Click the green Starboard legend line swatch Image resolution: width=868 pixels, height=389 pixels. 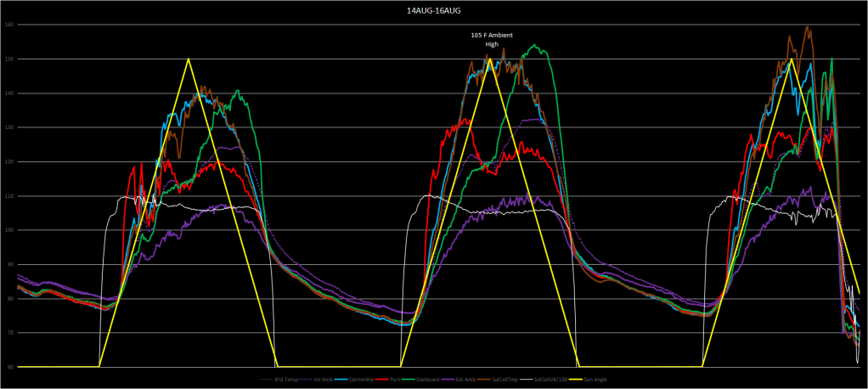(408, 380)
